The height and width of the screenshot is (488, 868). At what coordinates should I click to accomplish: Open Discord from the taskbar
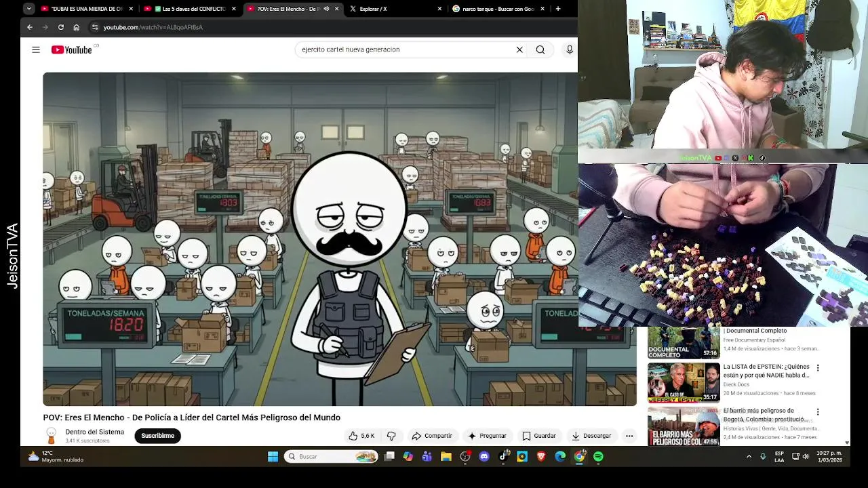(484, 457)
